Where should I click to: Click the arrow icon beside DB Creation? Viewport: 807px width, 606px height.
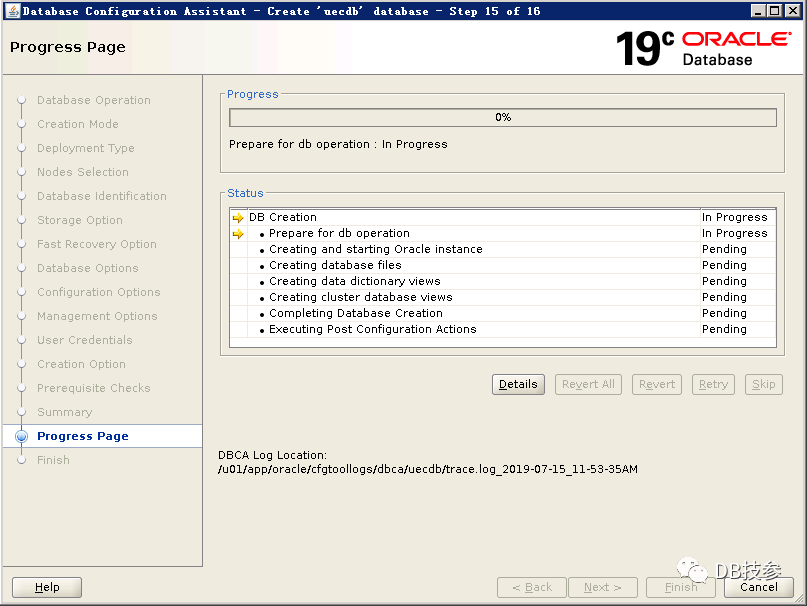[x=238, y=217]
